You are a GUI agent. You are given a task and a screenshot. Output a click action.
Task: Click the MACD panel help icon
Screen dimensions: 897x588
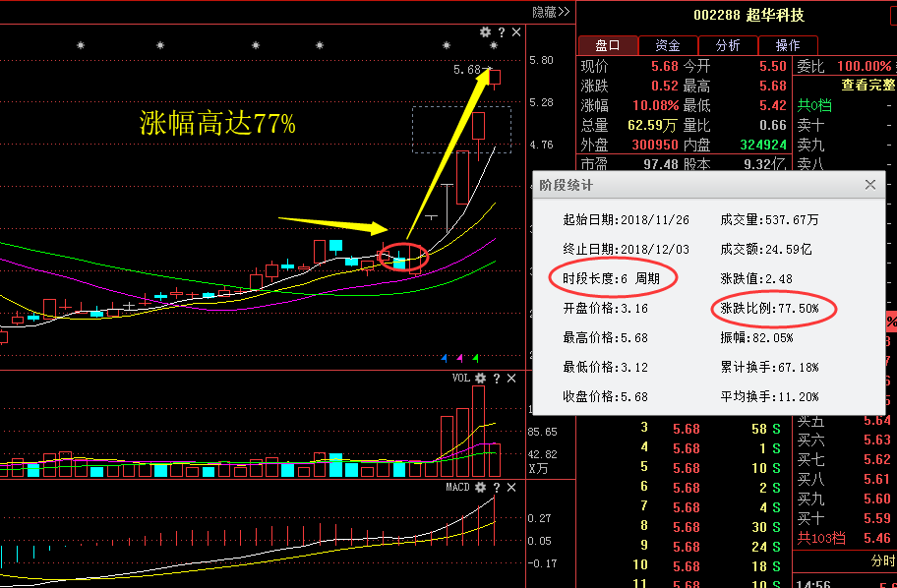[497, 487]
